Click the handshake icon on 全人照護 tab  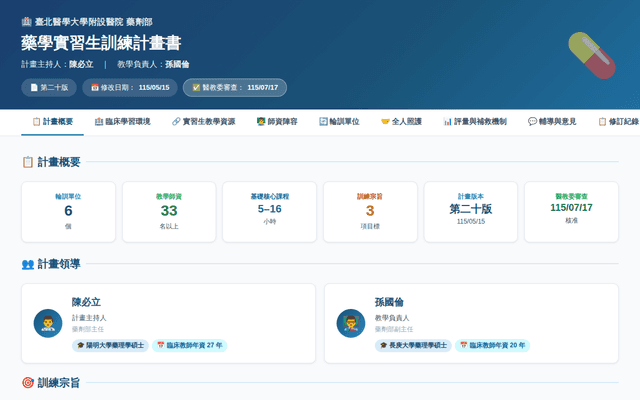[x=385, y=122]
